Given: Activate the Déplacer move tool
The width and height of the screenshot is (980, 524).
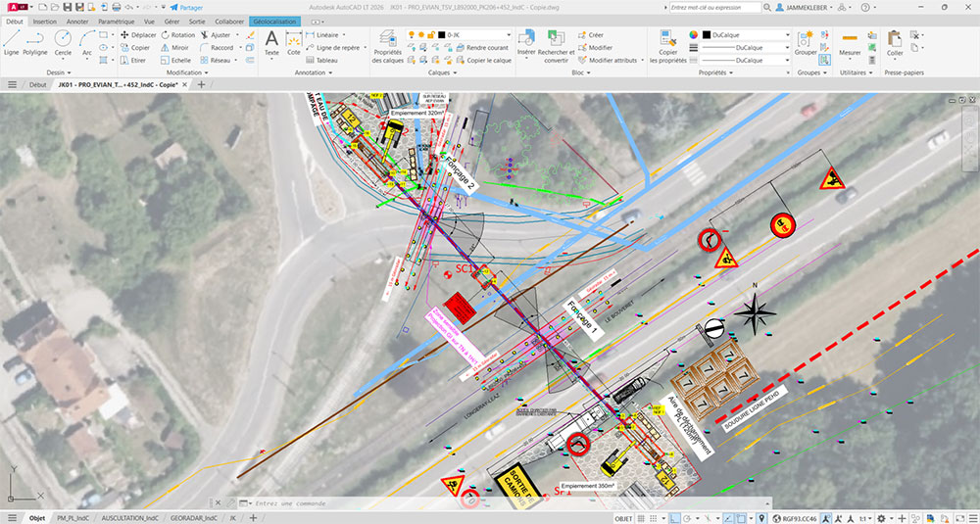Looking at the screenshot, I should tap(138, 35).
